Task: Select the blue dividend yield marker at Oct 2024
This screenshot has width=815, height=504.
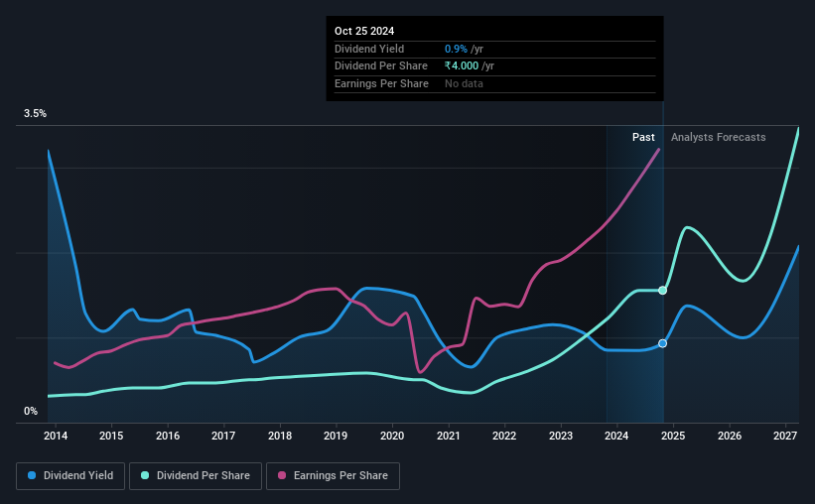Action: [663, 343]
